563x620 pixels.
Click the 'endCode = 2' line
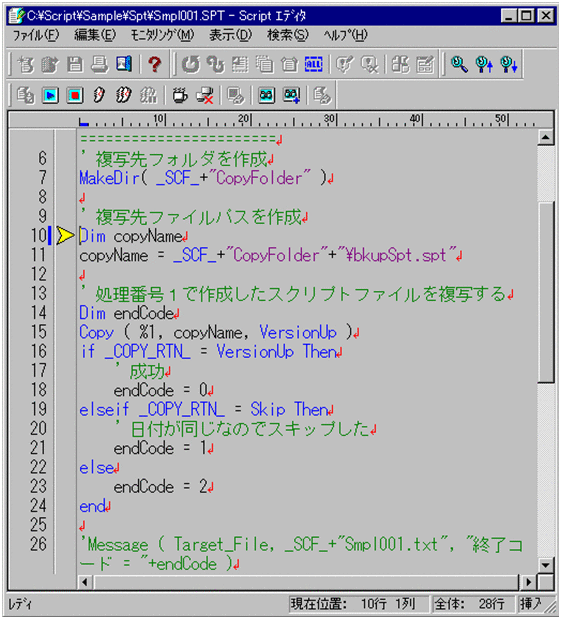click(x=164, y=487)
